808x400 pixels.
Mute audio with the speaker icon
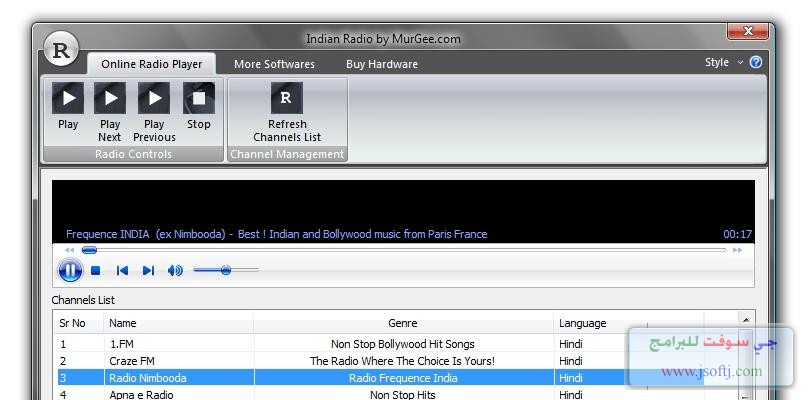tap(175, 270)
